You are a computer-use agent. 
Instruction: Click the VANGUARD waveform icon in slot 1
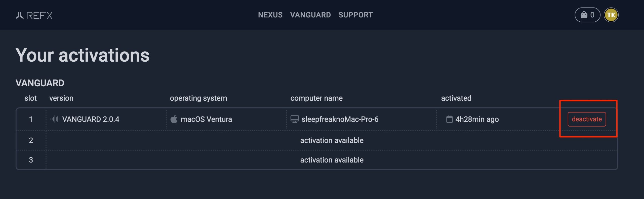point(55,119)
